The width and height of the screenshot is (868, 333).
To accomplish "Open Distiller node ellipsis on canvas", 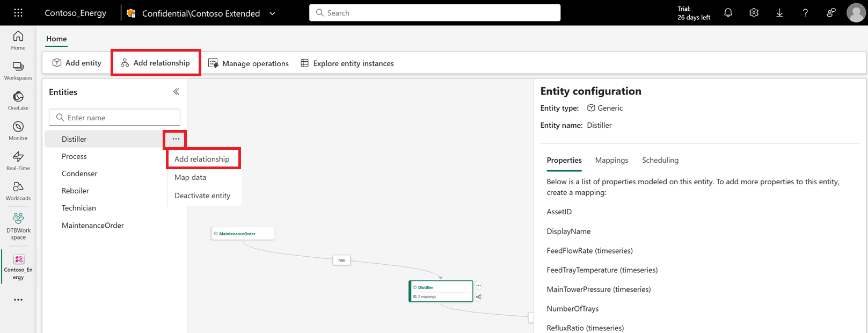I will (x=479, y=285).
